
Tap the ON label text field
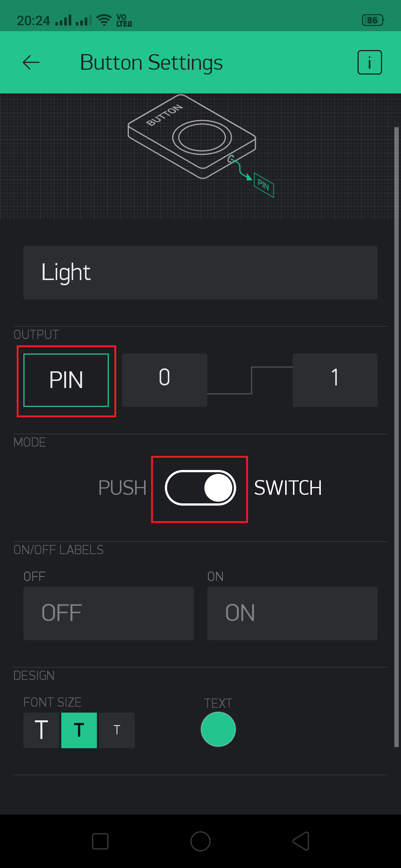(x=292, y=613)
